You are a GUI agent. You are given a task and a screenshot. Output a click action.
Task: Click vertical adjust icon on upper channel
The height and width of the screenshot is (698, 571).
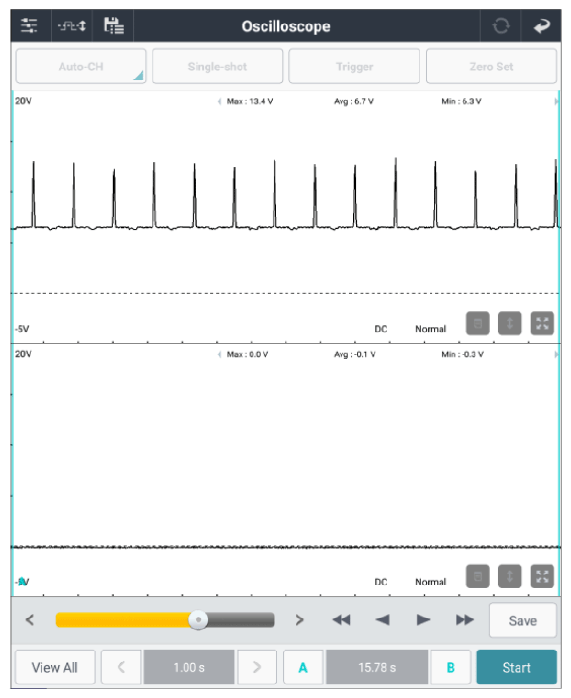(510, 324)
